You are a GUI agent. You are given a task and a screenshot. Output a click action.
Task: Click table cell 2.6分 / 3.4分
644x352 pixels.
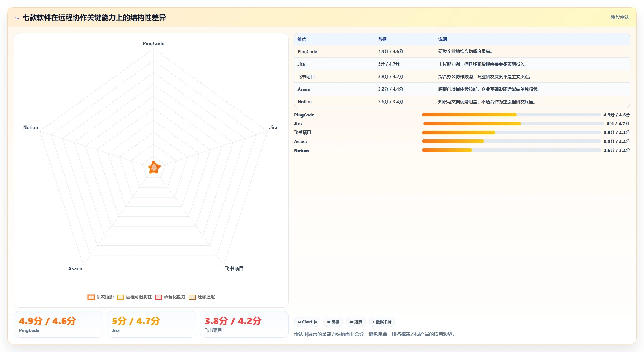coord(390,102)
